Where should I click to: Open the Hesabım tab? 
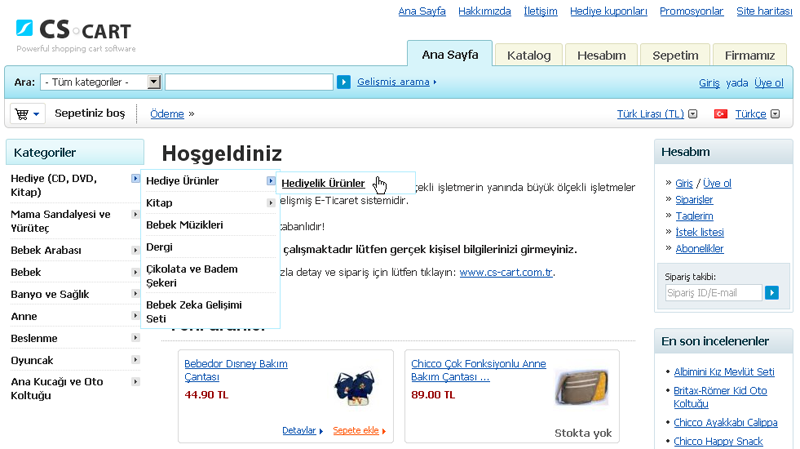click(601, 55)
